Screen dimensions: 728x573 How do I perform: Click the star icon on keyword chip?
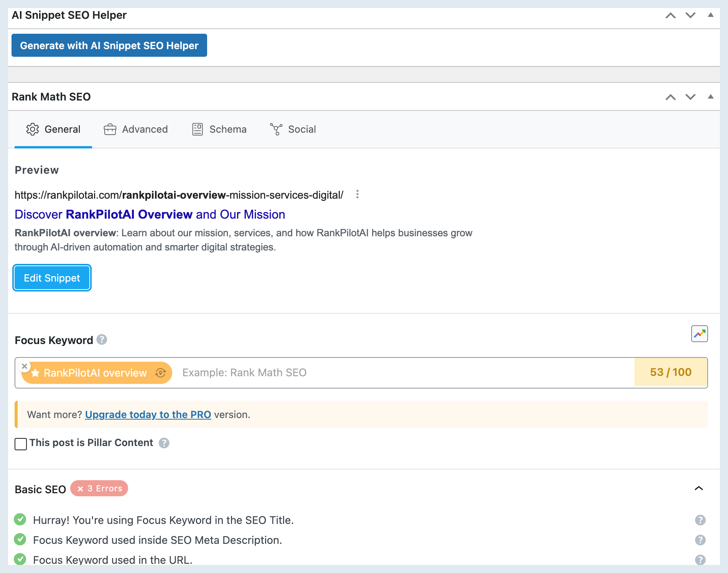35,373
